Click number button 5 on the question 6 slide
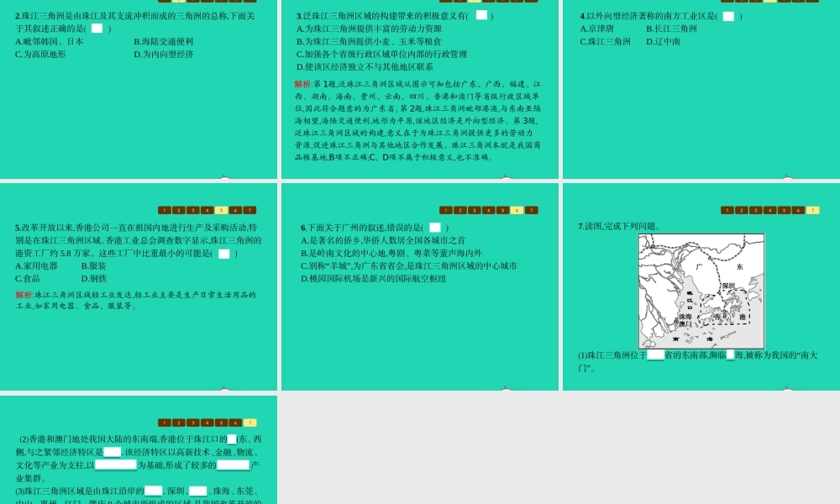Screen dimensions: 840x504 502,211
